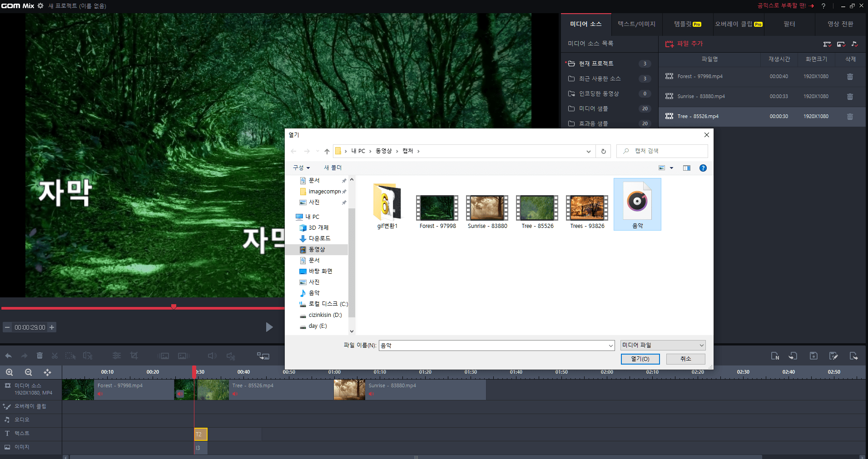Click the speaker volume icon in timeline toolbar
868x459 pixels.
[x=212, y=356]
